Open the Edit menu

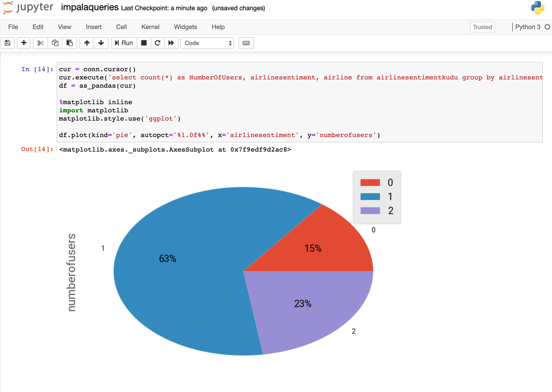pos(38,27)
